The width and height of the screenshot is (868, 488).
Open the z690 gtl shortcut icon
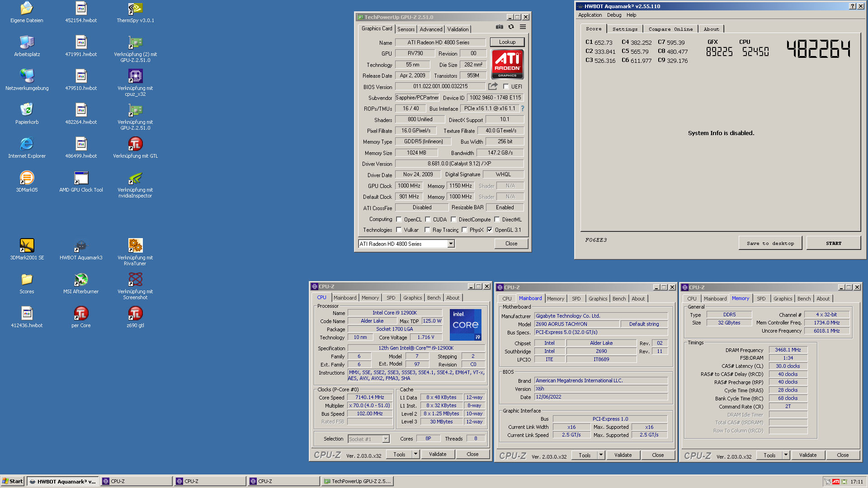(135, 314)
